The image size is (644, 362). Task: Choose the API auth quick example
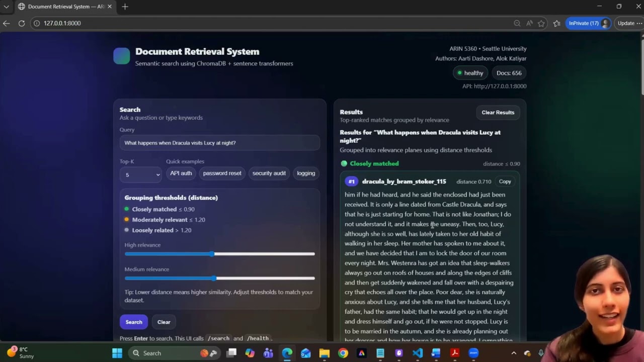[x=181, y=173]
